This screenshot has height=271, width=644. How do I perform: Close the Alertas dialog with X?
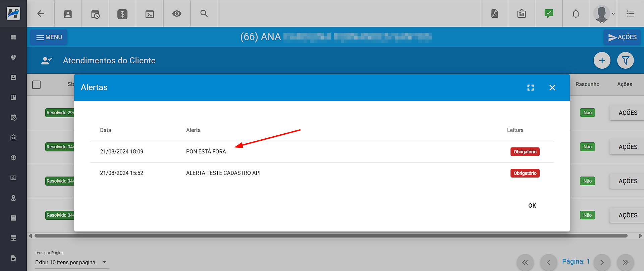[552, 87]
